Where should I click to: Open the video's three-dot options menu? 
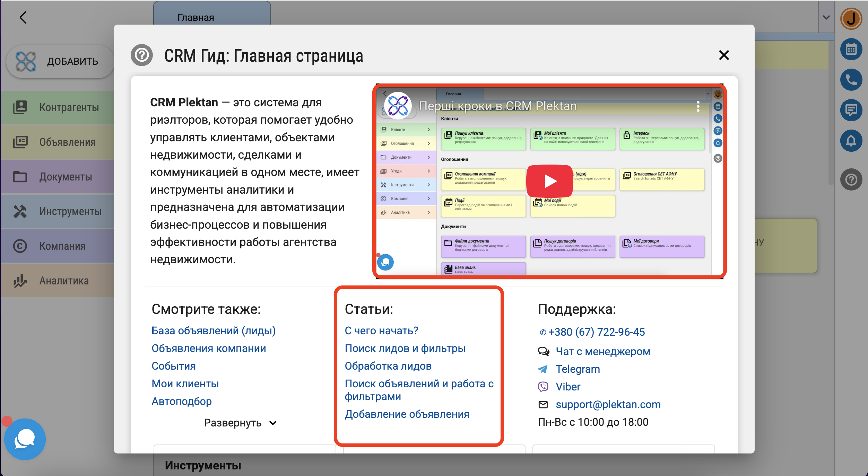tap(698, 106)
